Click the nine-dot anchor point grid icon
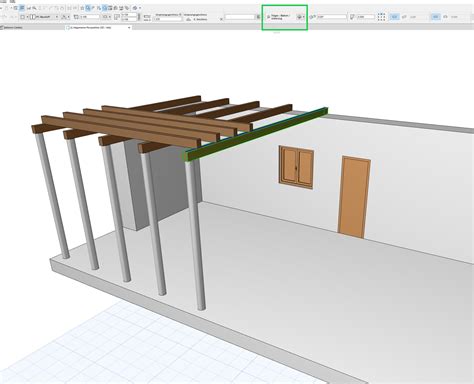This screenshot has width=474, height=384. (x=382, y=17)
